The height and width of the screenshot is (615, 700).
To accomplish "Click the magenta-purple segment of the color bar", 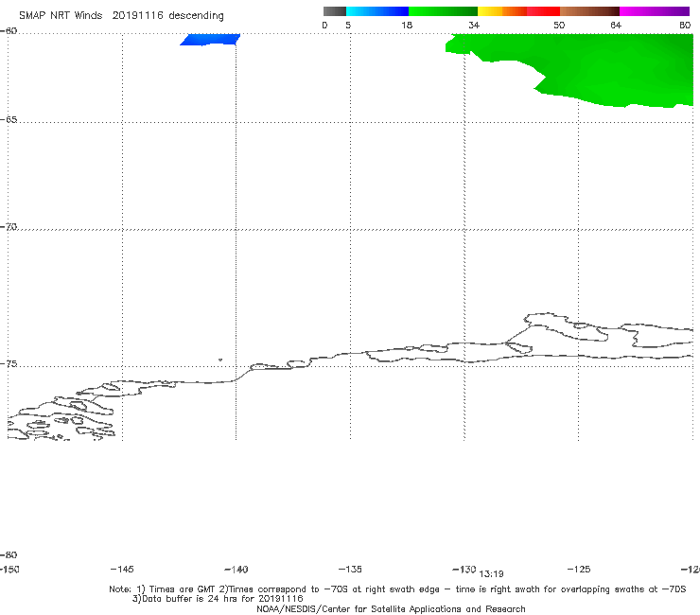I will [x=655, y=11].
